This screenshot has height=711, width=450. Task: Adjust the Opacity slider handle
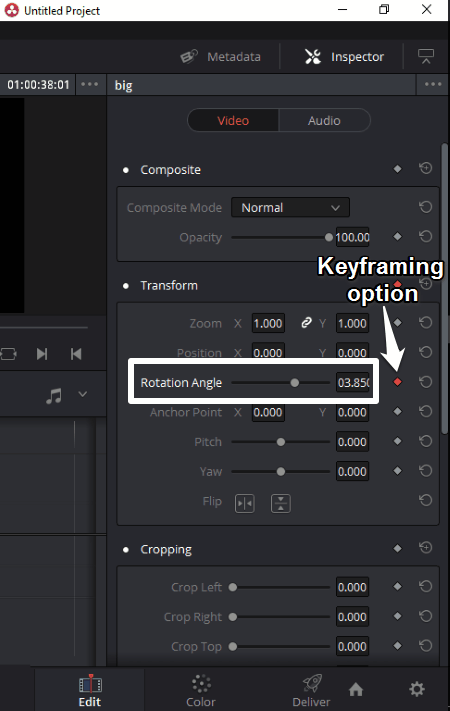click(x=329, y=237)
